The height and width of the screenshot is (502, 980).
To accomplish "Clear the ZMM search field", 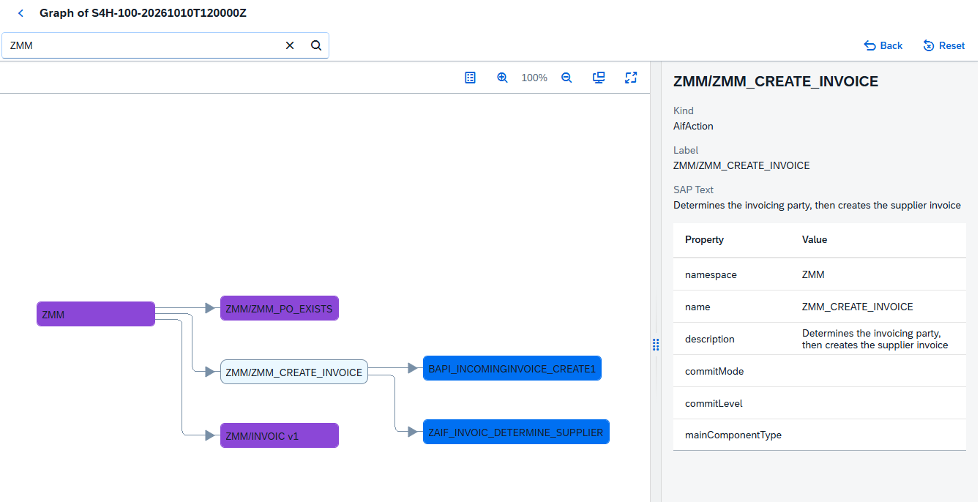I will [x=290, y=45].
